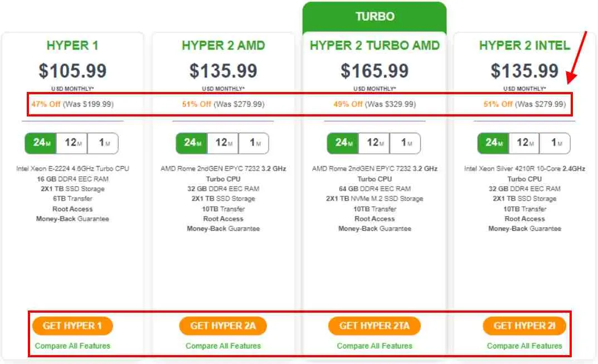Screen dimensions: 598x364
Task: Switch Hyper 2 Turbo AMD to 1M
Action: tap(405, 143)
